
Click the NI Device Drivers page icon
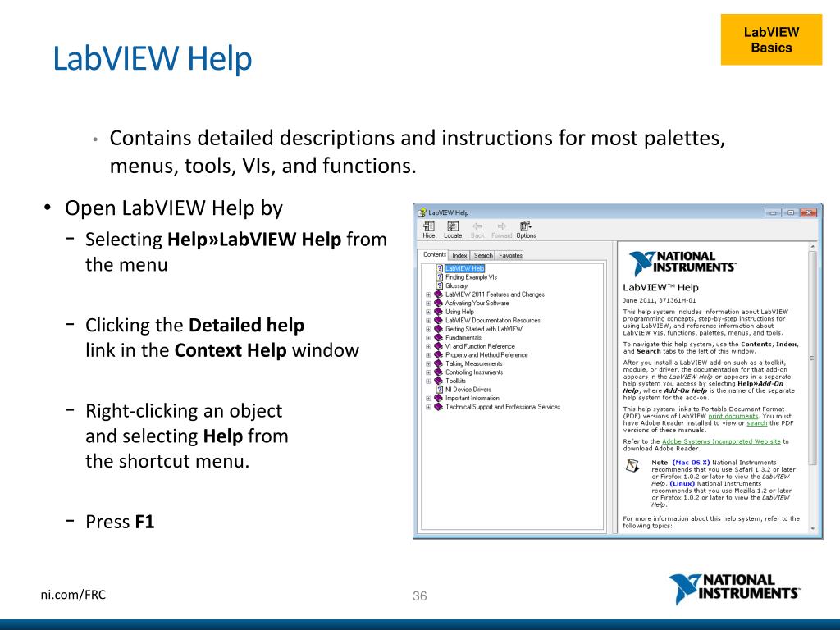[440, 390]
